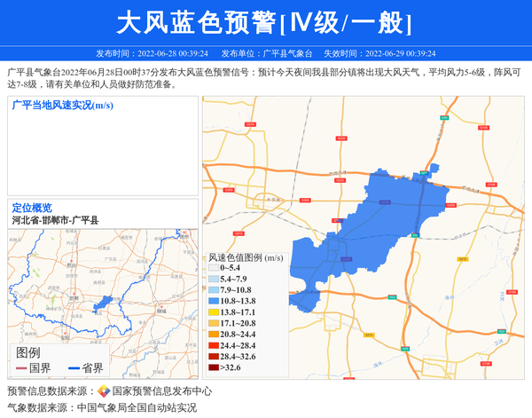The image size is (532, 418).
Task: Select the 17.1~20.8 legend color swatch
Action: coord(214,323)
